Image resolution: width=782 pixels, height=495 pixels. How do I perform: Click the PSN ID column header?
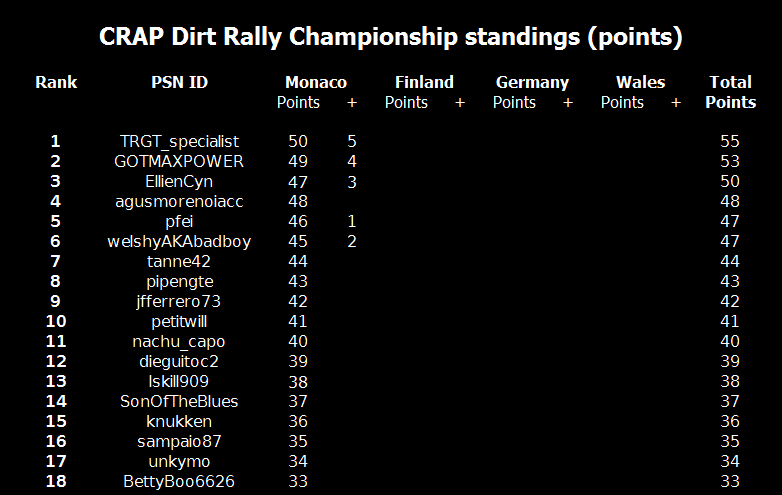coord(179,82)
